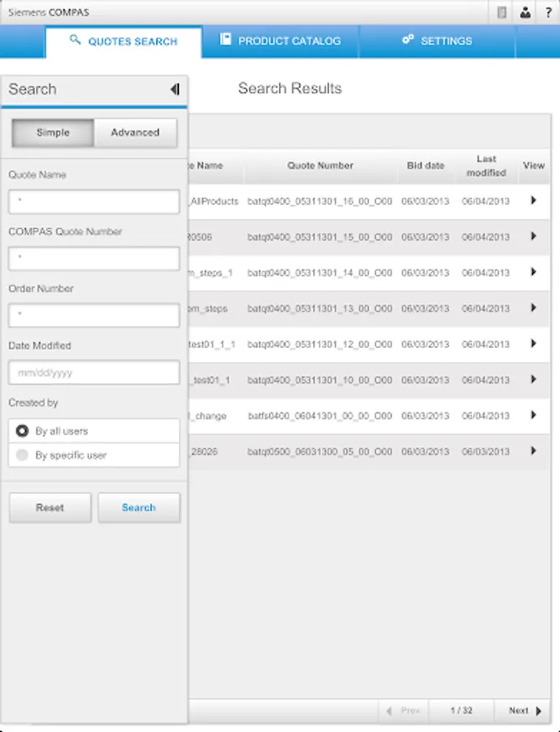This screenshot has width=560, height=732.
Task: Click quote number batfs0400_06041301_00_00_C00
Action: [319, 416]
